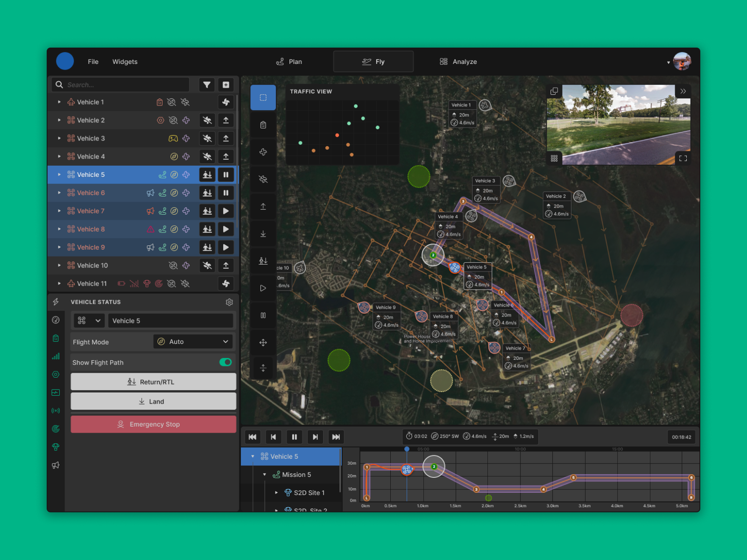The width and height of the screenshot is (747, 560).
Task: Toggle Show Flight Path switch
Action: (x=226, y=362)
